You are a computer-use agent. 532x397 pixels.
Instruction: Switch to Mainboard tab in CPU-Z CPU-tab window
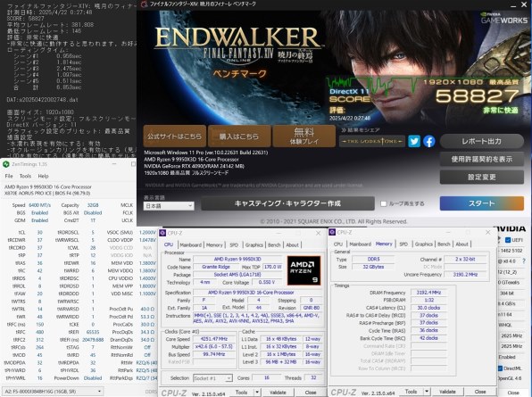190,244
